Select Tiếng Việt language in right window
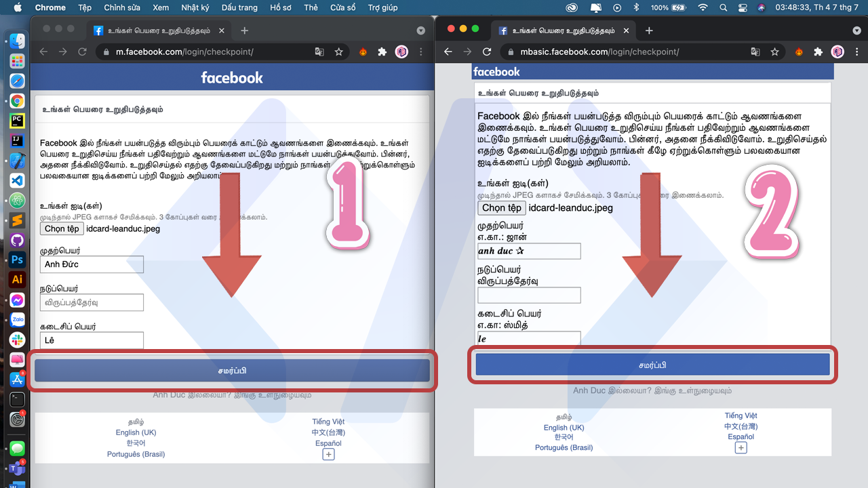 coord(741,415)
